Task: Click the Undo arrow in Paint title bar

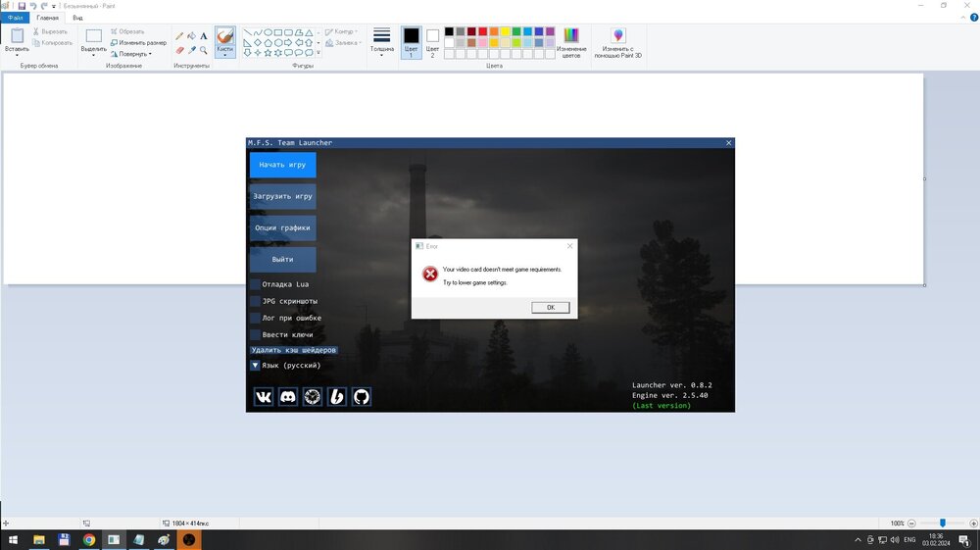Action: [x=33, y=6]
